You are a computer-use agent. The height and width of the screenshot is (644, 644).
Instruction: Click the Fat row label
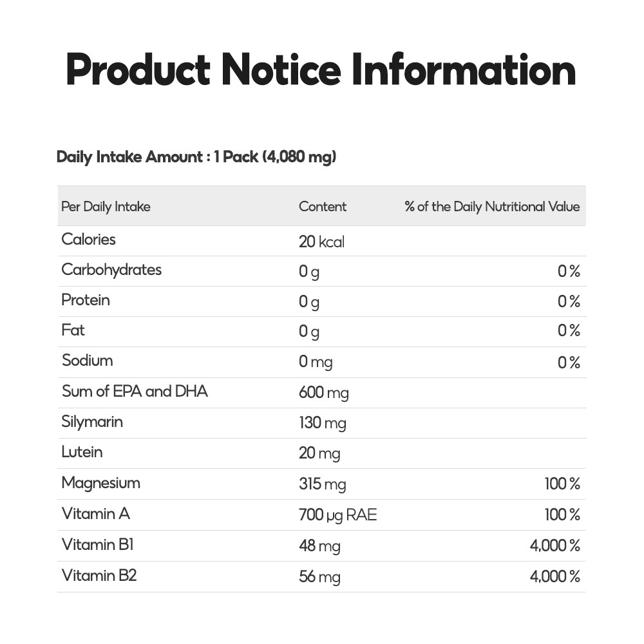[73, 330]
